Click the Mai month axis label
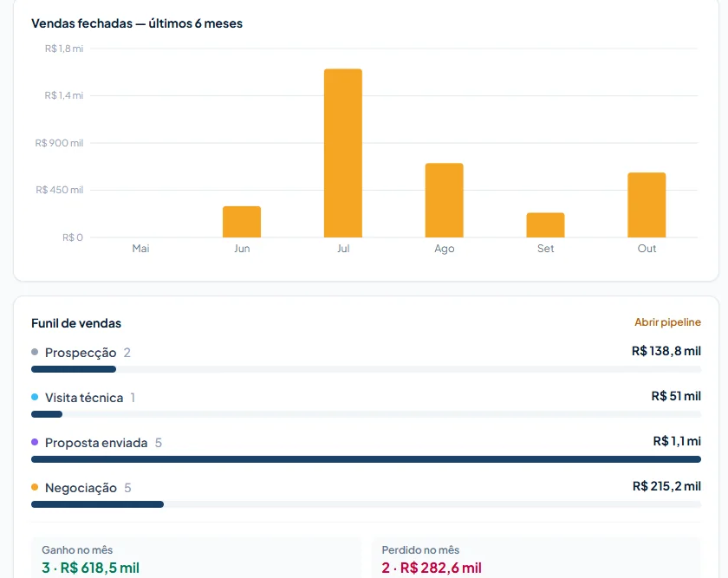Image resolution: width=728 pixels, height=578 pixels. coord(140,249)
